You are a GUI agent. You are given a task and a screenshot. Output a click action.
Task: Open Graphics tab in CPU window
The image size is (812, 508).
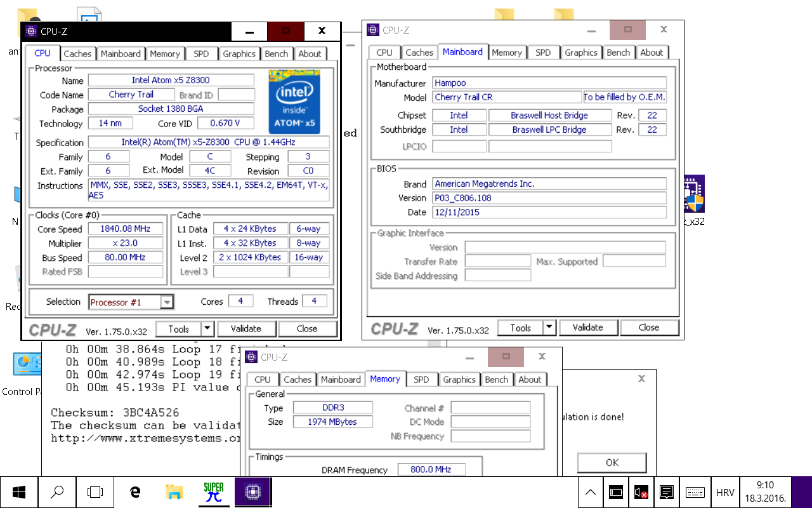coord(239,54)
